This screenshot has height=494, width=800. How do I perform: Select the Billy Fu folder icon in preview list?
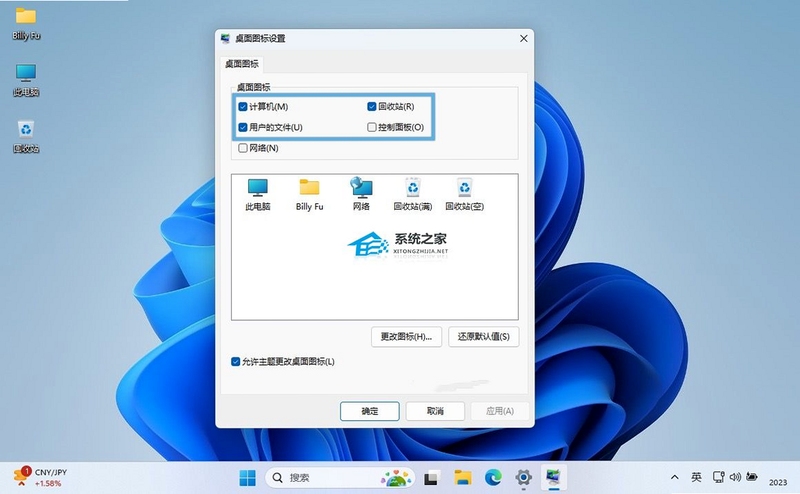[309, 194]
